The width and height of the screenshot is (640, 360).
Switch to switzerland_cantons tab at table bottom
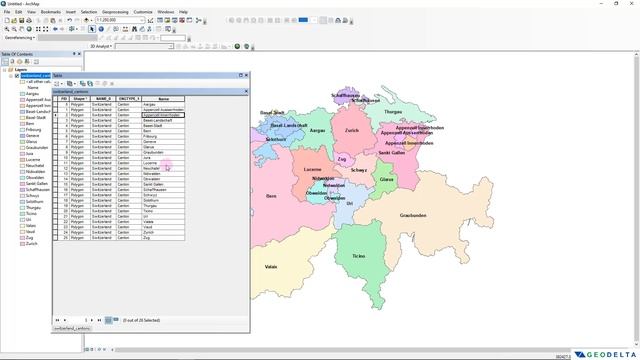(x=72, y=328)
